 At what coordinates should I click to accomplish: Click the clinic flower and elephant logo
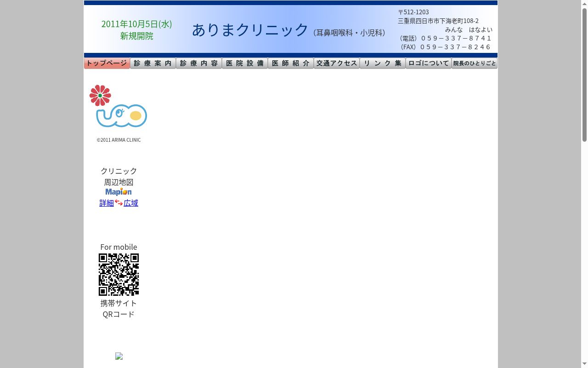point(118,106)
